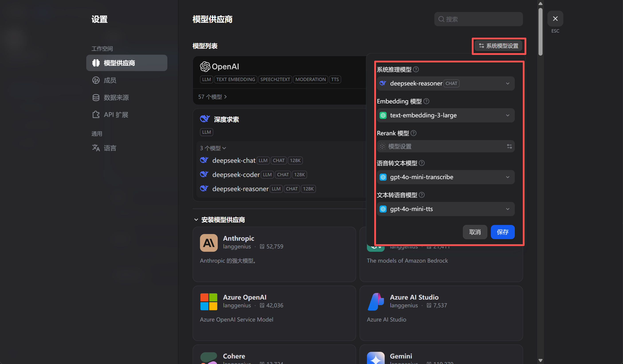Click the scrollbar down arrow
The width and height of the screenshot is (623, 364).
click(x=540, y=360)
